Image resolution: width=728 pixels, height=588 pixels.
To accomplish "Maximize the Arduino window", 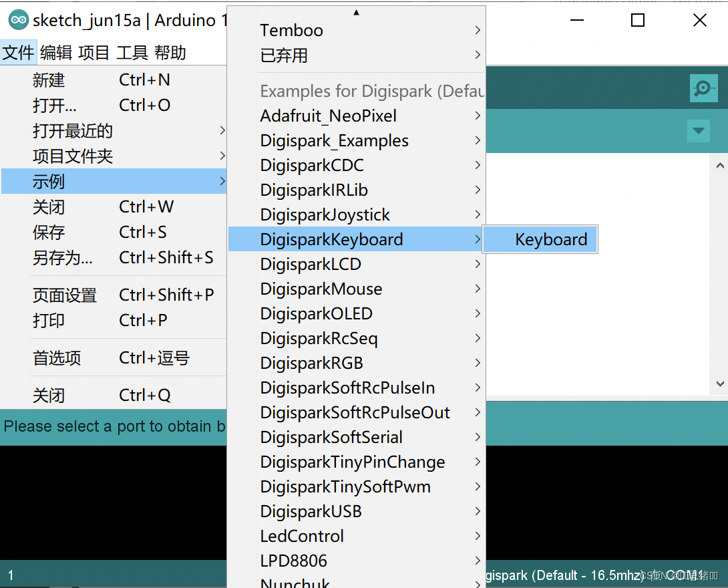I will 637,20.
